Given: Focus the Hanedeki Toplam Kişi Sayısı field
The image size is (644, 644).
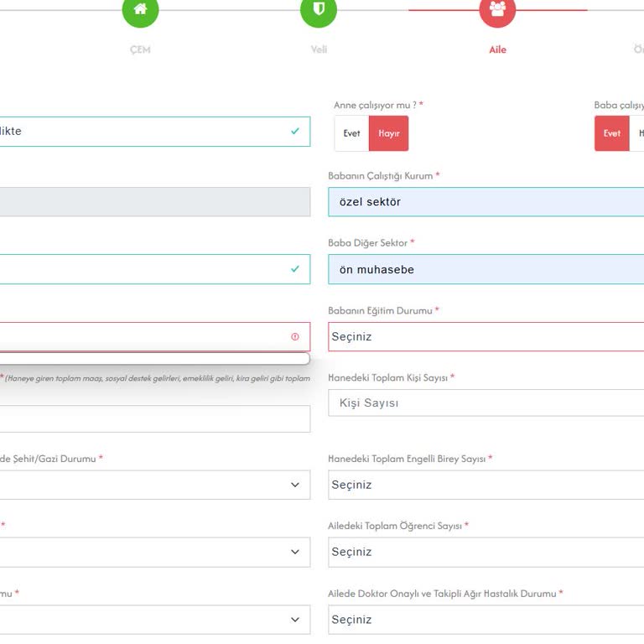Looking at the screenshot, I should pos(486,403).
